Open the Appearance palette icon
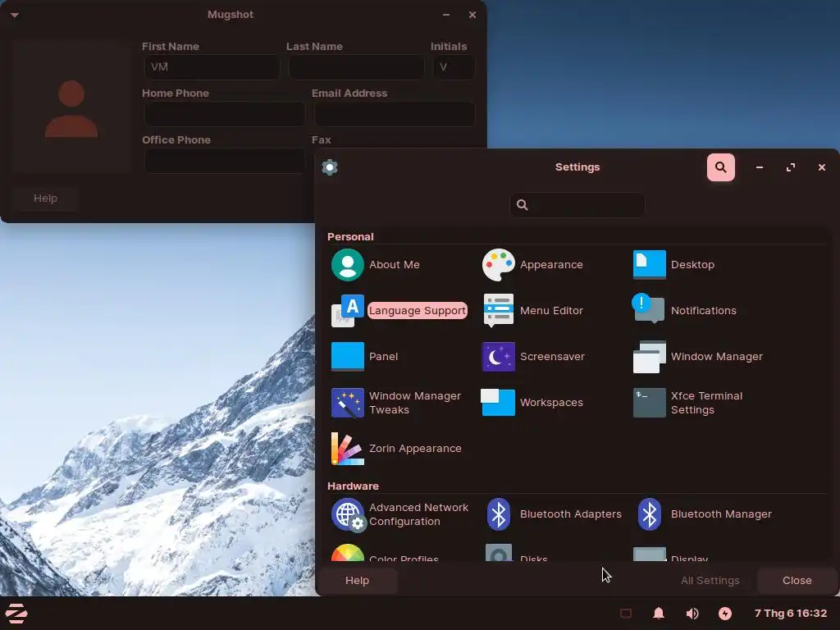This screenshot has height=630, width=840. pyautogui.click(x=498, y=265)
